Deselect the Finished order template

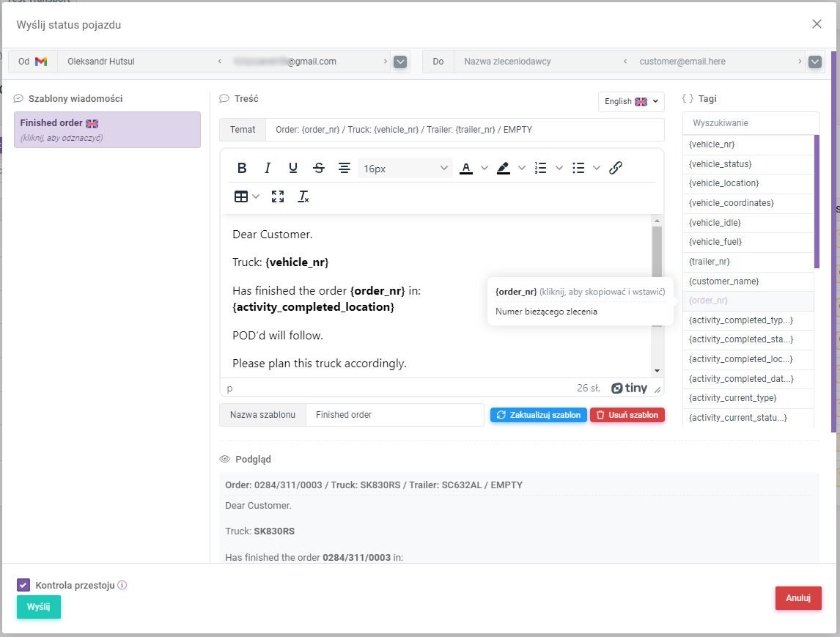point(107,130)
